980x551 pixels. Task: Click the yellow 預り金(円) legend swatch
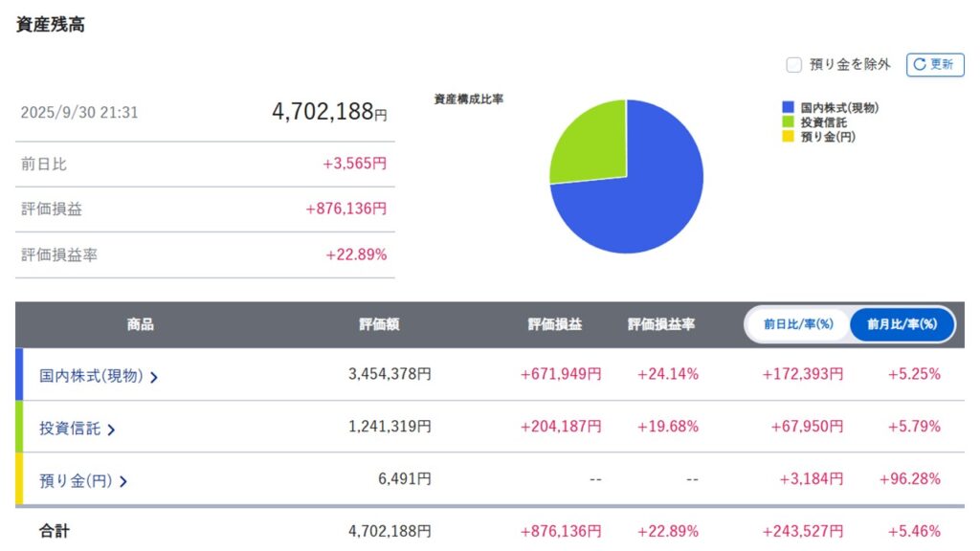788,137
